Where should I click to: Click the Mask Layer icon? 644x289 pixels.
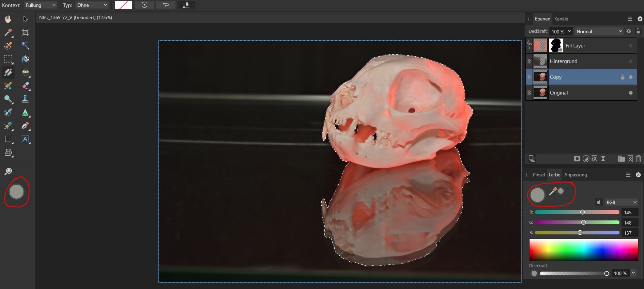pyautogui.click(x=577, y=159)
